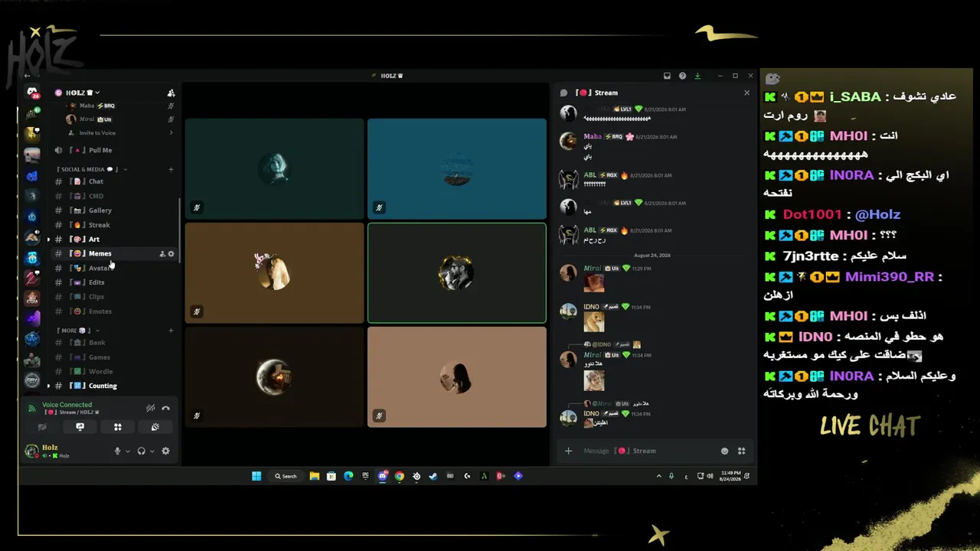Expand the Invite to Voice arrow
Viewport: 980px width, 551px height.
coord(171,133)
